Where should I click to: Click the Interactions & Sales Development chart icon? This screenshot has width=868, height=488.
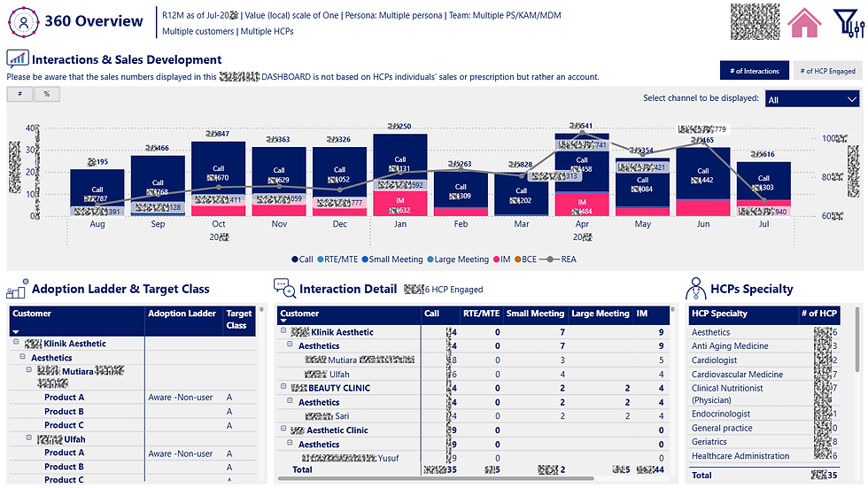click(x=18, y=58)
